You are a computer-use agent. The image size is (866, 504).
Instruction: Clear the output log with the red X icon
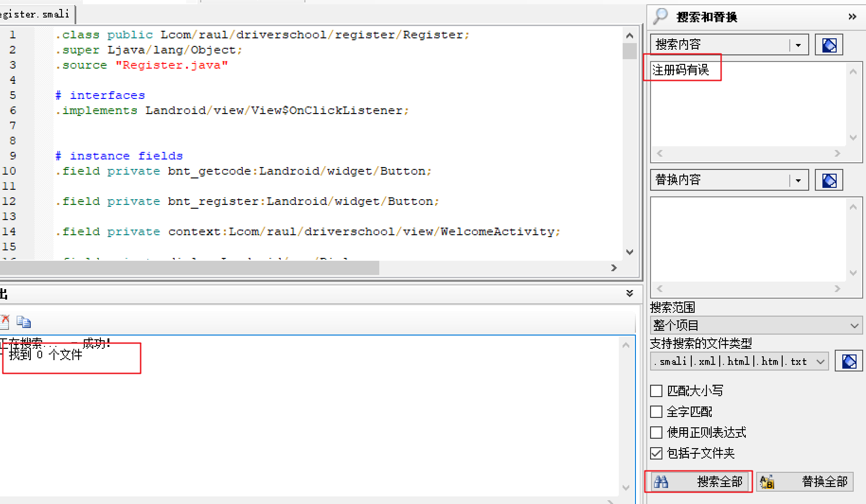point(5,322)
